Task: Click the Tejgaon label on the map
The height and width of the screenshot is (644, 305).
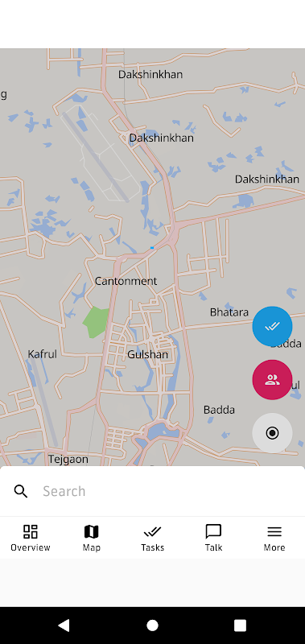Action: [x=68, y=459]
